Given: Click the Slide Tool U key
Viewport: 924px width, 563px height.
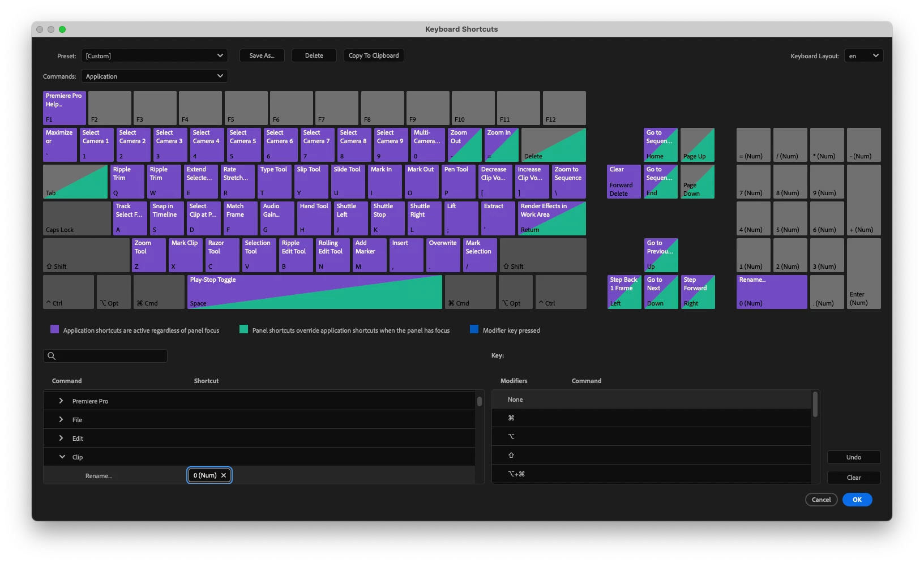Looking at the screenshot, I should point(348,182).
